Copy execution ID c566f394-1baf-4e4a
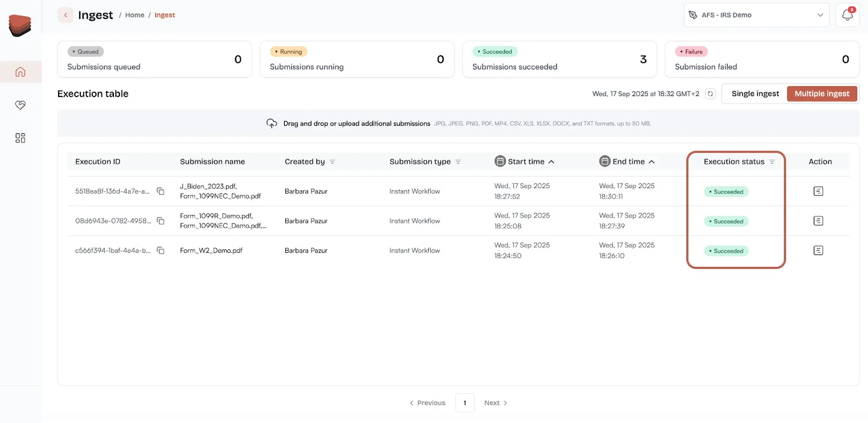This screenshot has width=868, height=423. click(x=161, y=251)
